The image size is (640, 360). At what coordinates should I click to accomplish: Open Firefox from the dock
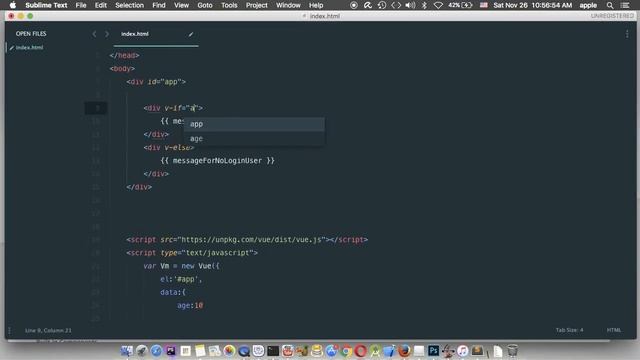(x=404, y=351)
